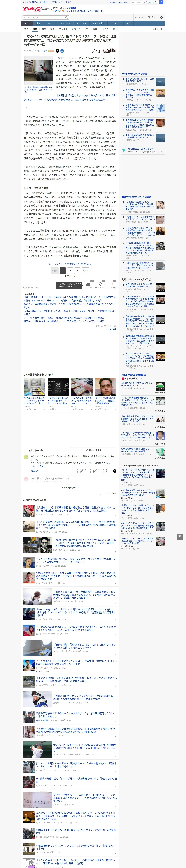Share article on Facebook icon
Viewport: 186px width, 868px height.
pos(62,51)
